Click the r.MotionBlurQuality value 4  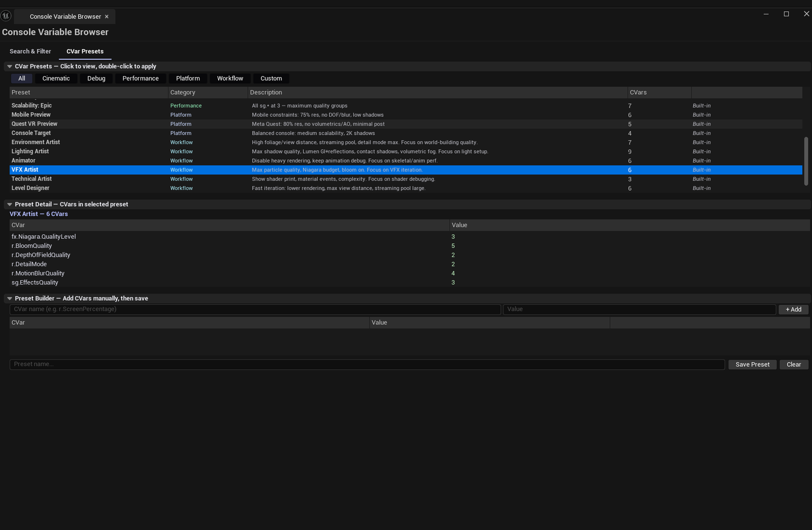click(453, 273)
